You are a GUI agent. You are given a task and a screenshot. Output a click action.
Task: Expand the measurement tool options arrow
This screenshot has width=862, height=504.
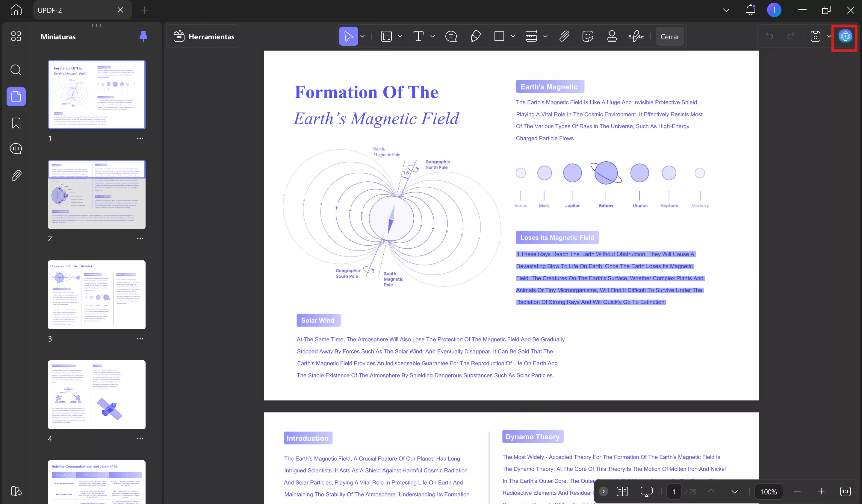coord(545,36)
